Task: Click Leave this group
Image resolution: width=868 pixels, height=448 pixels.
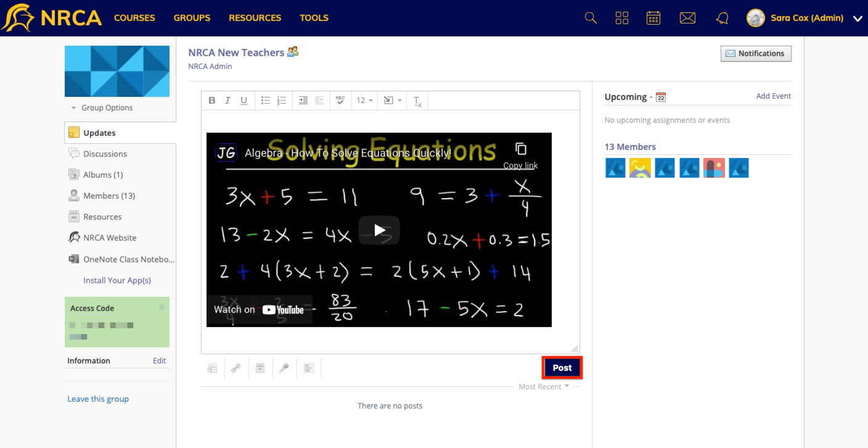Action: [x=98, y=399]
